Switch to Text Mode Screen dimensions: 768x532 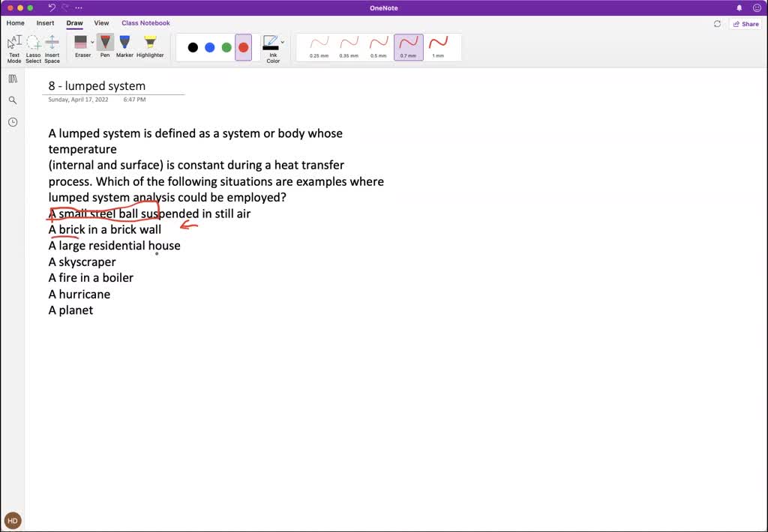(13, 46)
